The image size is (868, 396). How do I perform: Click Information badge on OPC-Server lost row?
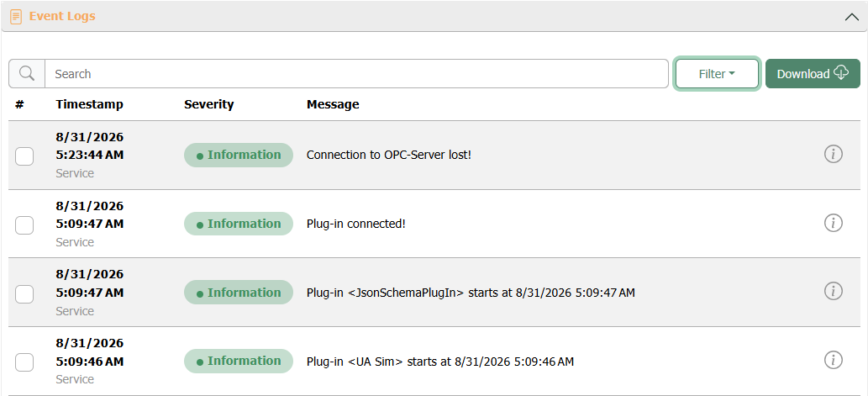(x=238, y=155)
